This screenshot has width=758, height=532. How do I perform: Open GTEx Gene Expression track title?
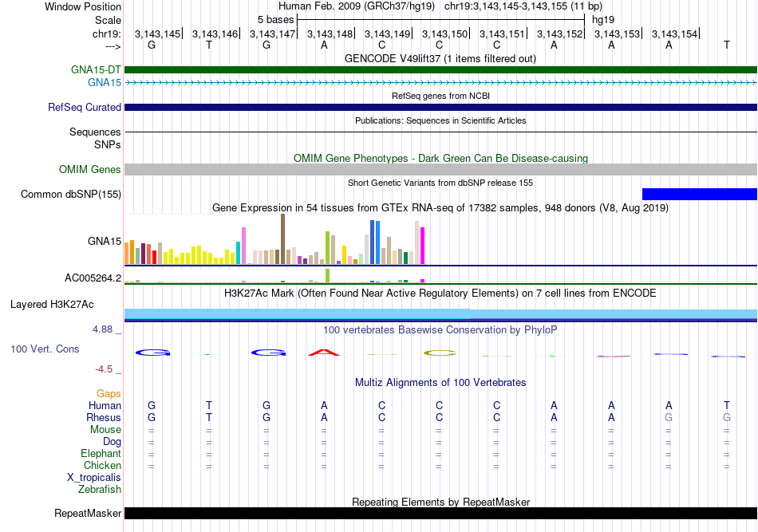tap(440, 208)
